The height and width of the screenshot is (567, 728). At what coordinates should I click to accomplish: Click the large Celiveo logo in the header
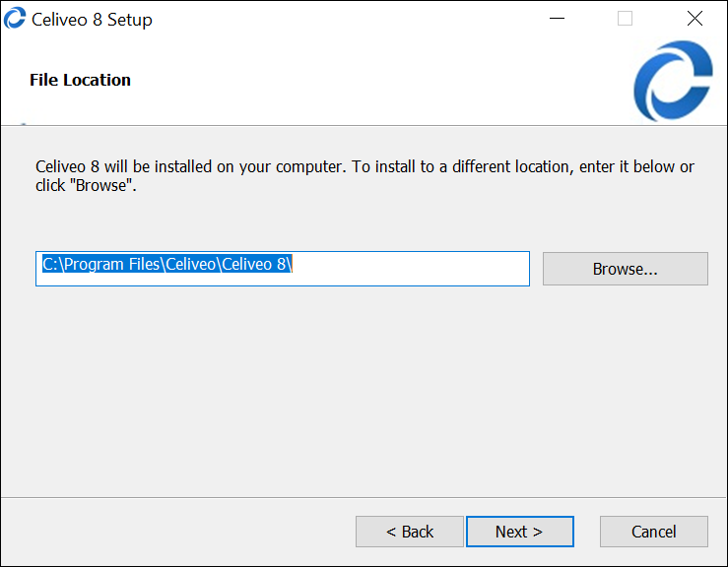(x=673, y=81)
